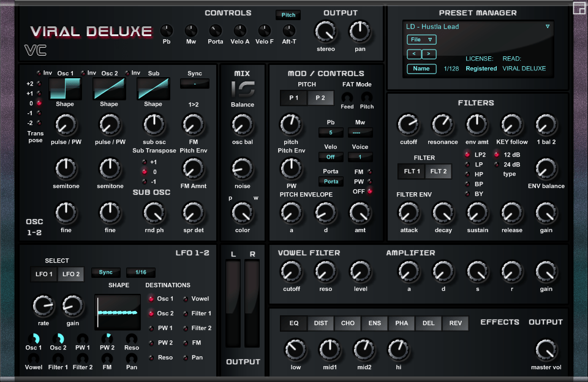Click the Sub oscillator waveform shape display

[x=153, y=89]
